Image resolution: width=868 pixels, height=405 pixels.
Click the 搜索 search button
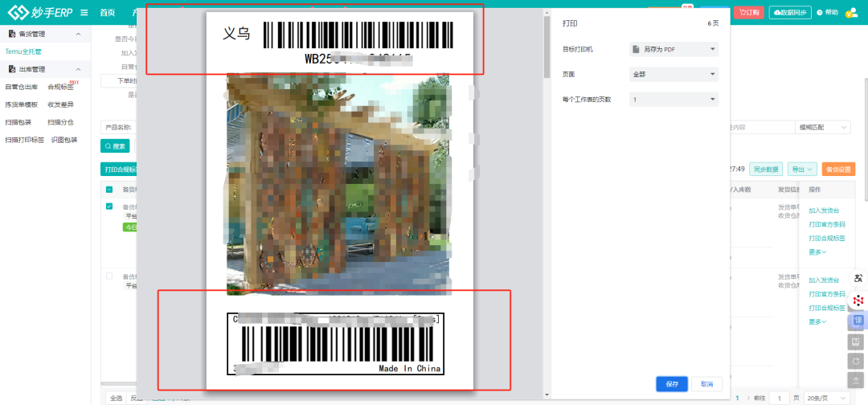115,146
